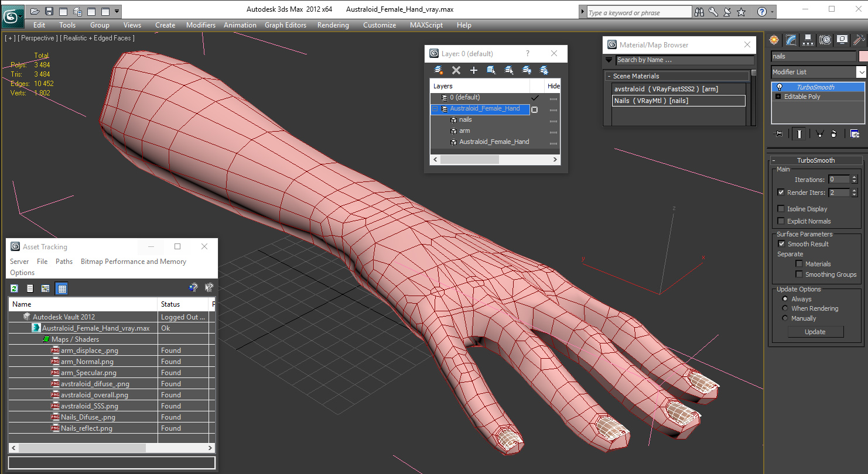Click the tree view icon in Asset Tracking
Screen dimensions: 868x474
point(45,288)
